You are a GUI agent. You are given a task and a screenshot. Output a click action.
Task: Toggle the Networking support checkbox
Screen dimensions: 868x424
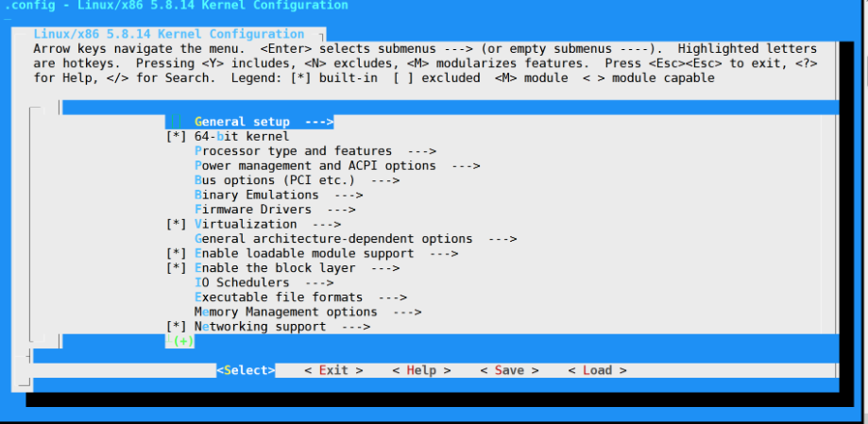(x=176, y=327)
